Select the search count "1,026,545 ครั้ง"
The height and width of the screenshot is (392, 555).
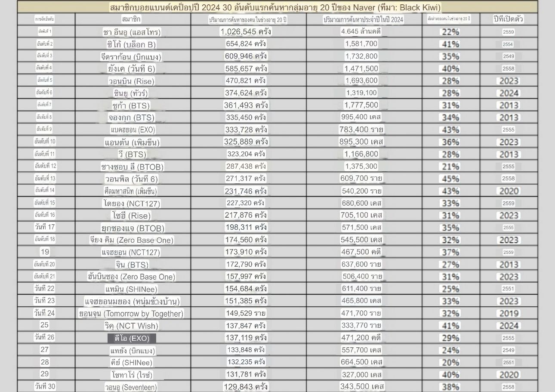click(246, 31)
